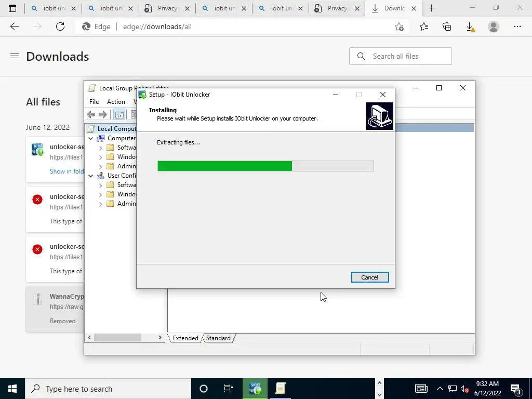Toggle the console tree toolbar icon

119,115
